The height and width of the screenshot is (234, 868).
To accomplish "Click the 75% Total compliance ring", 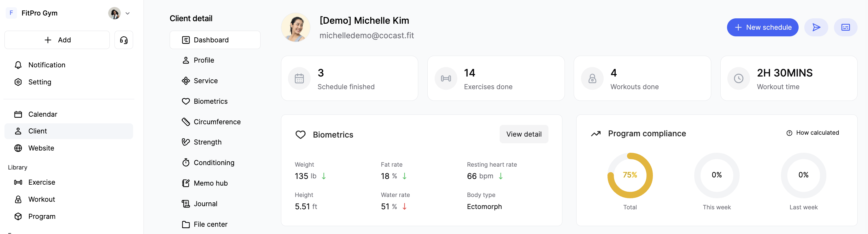I will pyautogui.click(x=630, y=175).
